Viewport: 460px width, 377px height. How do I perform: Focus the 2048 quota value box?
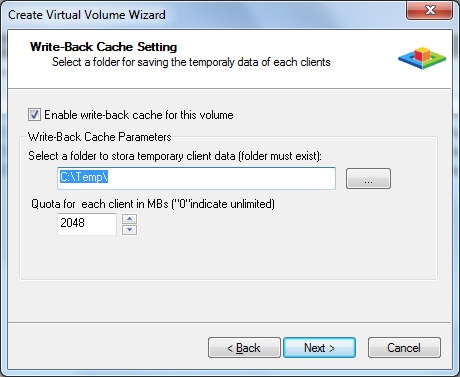click(87, 224)
